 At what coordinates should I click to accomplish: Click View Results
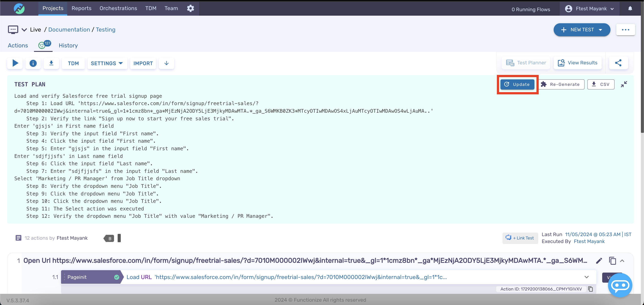click(578, 63)
